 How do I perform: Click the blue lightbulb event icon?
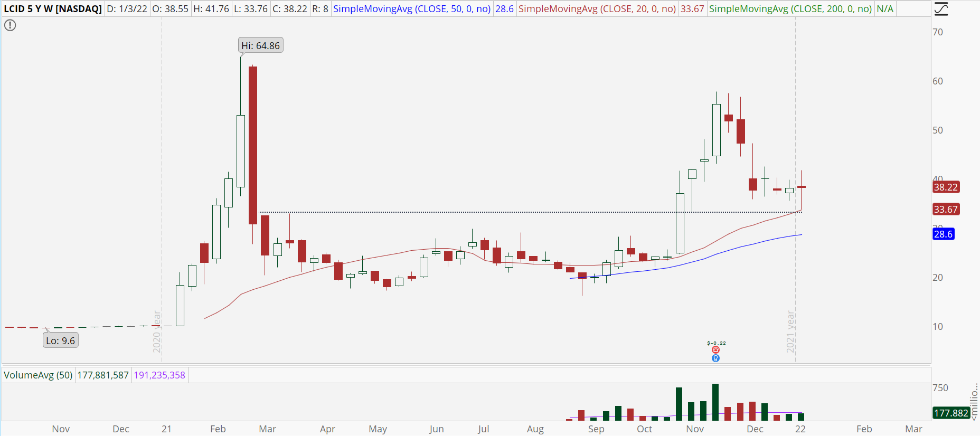(x=715, y=358)
